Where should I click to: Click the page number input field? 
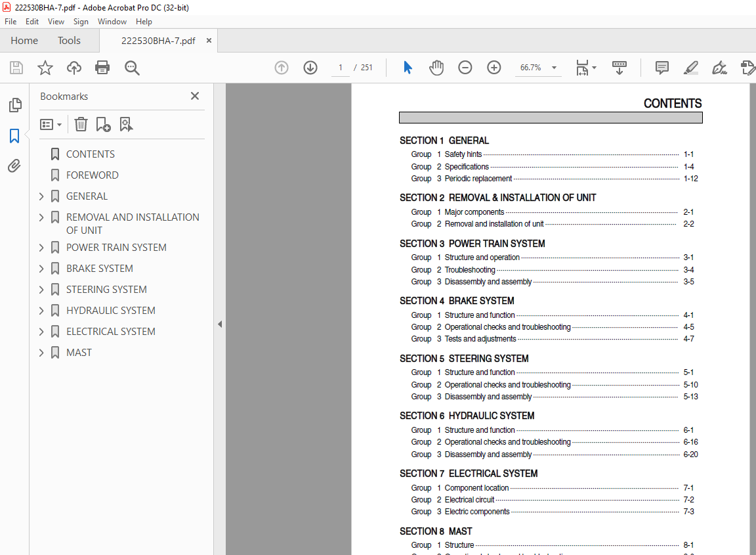(x=341, y=68)
